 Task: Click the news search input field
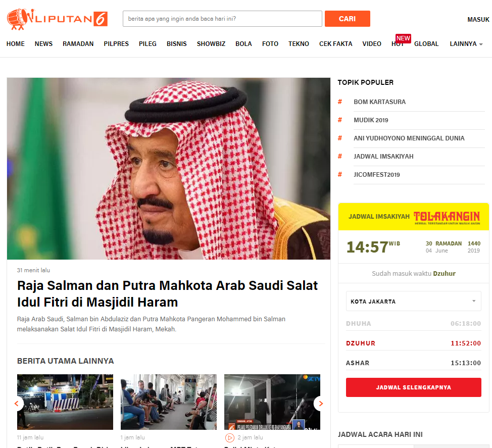[222, 19]
